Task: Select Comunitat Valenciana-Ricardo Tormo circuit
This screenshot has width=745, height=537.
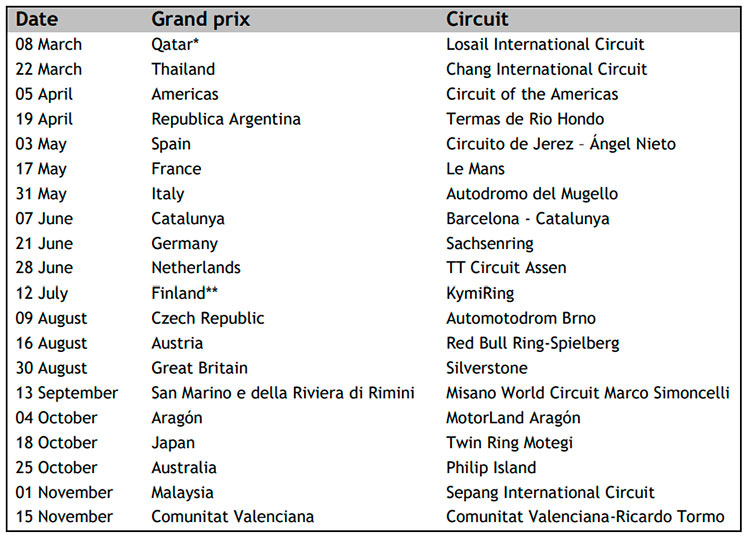Action: tap(585, 517)
